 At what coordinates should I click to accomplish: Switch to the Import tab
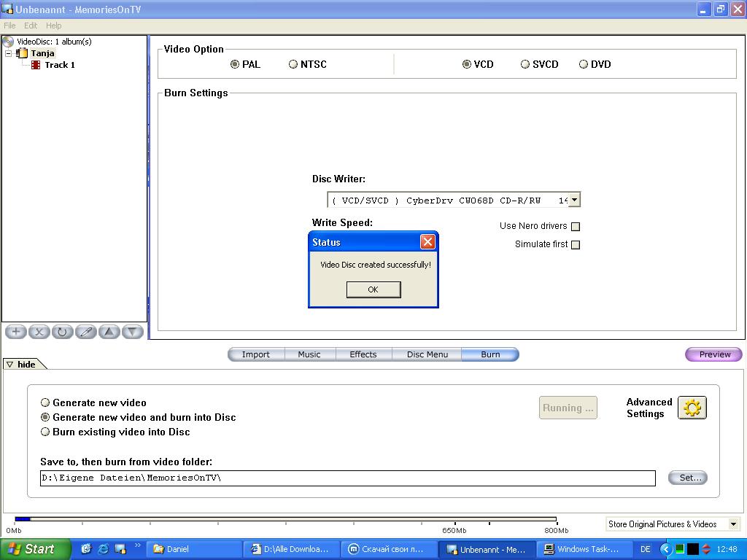point(256,354)
